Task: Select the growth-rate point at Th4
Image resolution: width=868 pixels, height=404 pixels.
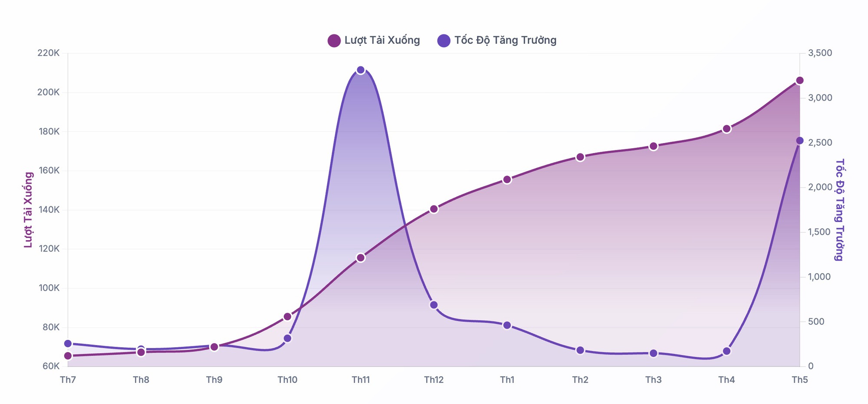Action: click(727, 351)
